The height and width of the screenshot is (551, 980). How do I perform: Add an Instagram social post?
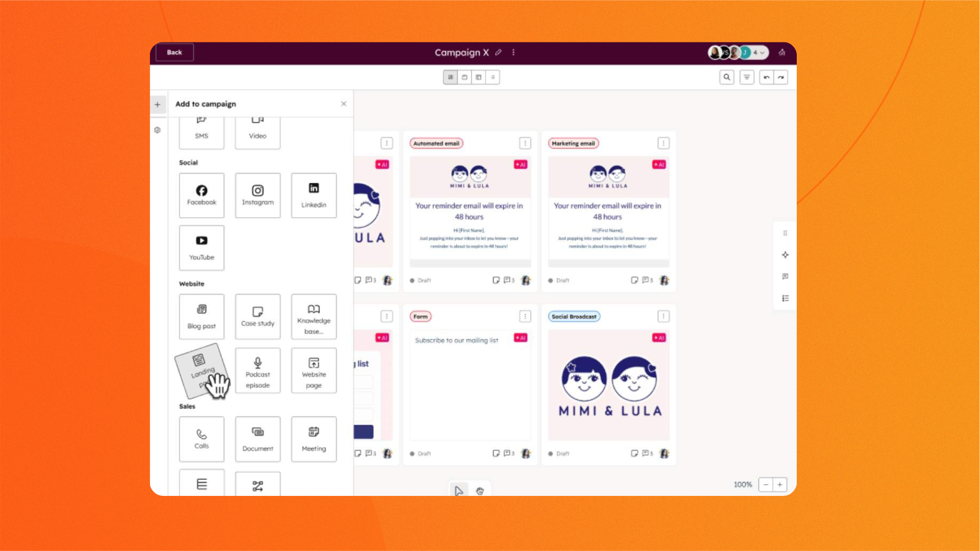click(x=258, y=195)
